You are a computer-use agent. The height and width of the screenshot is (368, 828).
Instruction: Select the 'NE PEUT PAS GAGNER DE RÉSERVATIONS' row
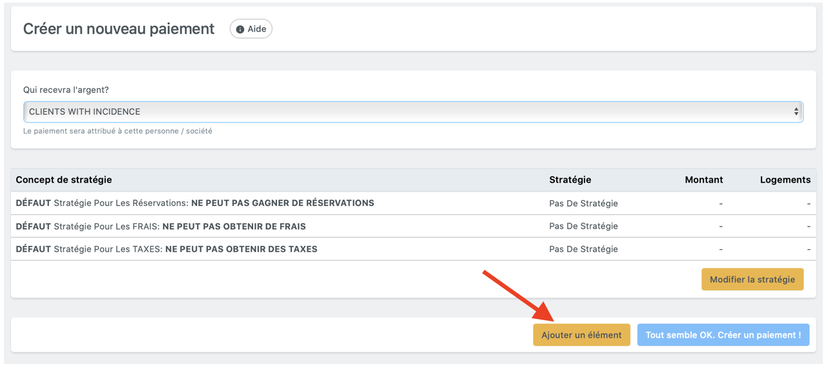pos(413,203)
